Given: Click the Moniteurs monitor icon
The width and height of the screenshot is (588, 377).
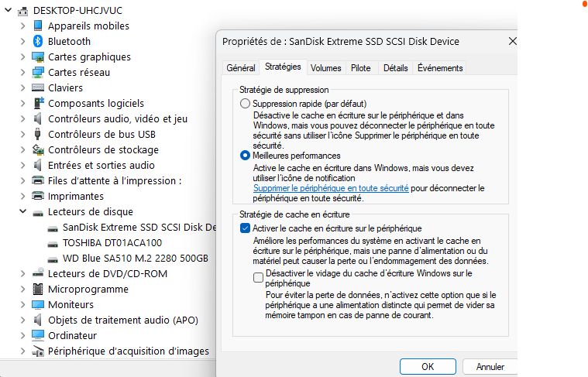Looking at the screenshot, I should [x=38, y=305].
